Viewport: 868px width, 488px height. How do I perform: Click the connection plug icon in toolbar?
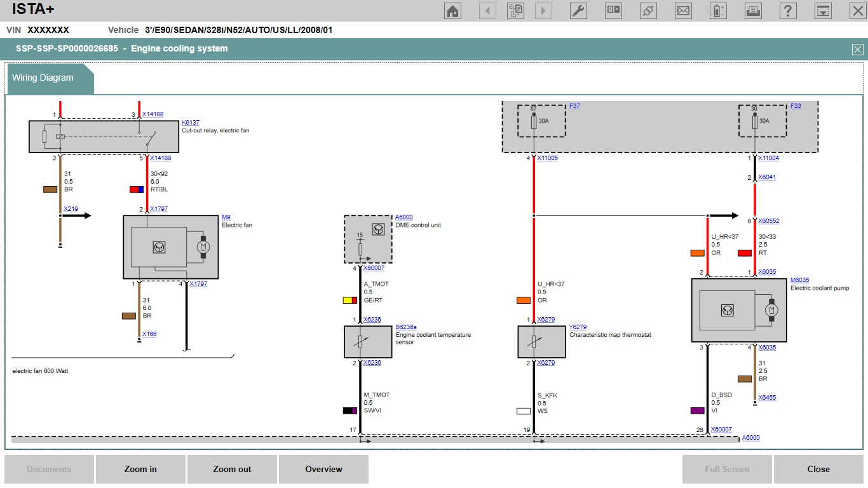pyautogui.click(x=648, y=11)
